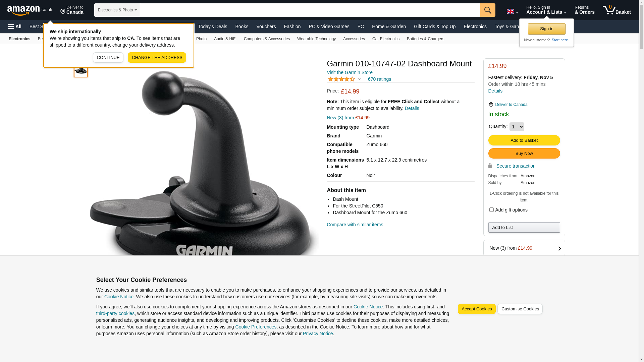The height and width of the screenshot is (362, 644).
Task: Expand the Add to List dropdown
Action: (x=524, y=228)
